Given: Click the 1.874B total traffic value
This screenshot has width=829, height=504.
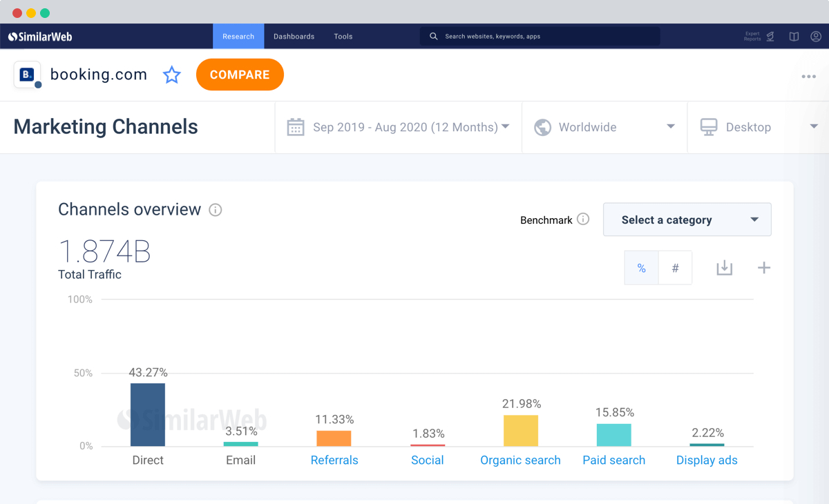Looking at the screenshot, I should (104, 252).
